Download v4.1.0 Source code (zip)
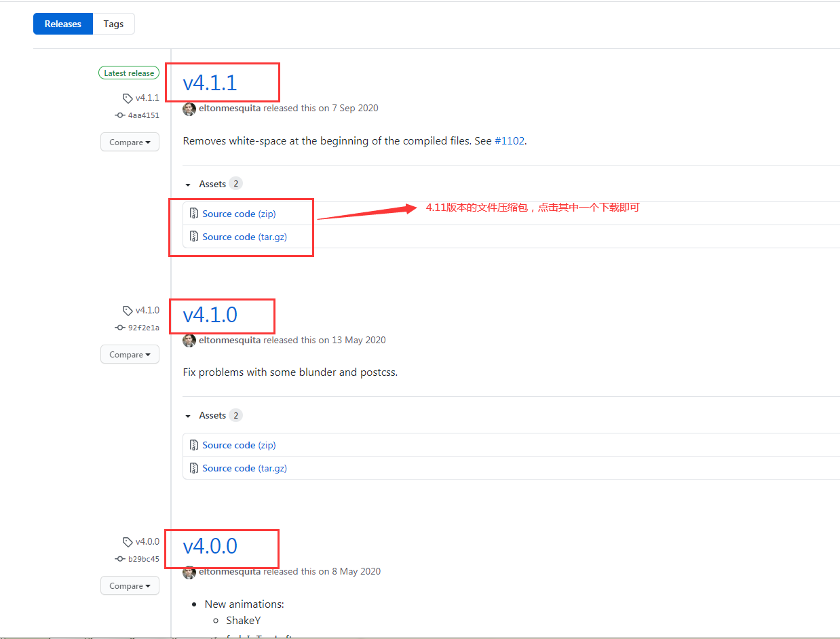The height and width of the screenshot is (639, 840). [x=239, y=445]
